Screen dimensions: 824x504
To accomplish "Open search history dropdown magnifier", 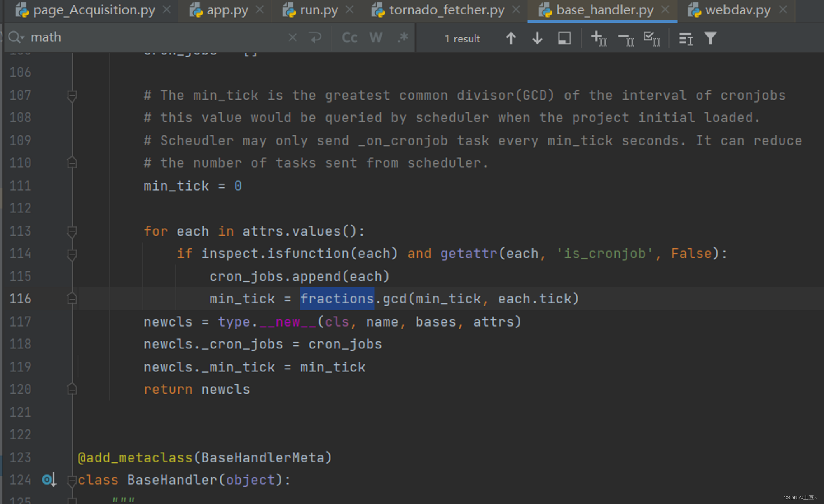I will [16, 37].
